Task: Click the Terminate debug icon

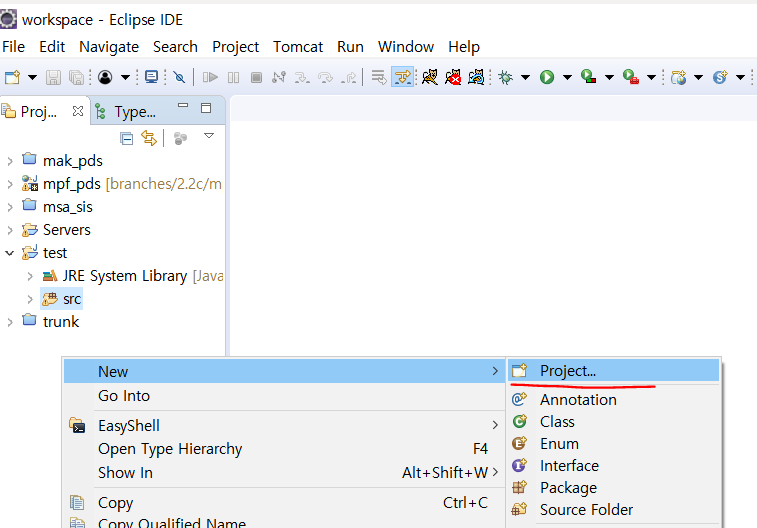Action: pyautogui.click(x=256, y=77)
